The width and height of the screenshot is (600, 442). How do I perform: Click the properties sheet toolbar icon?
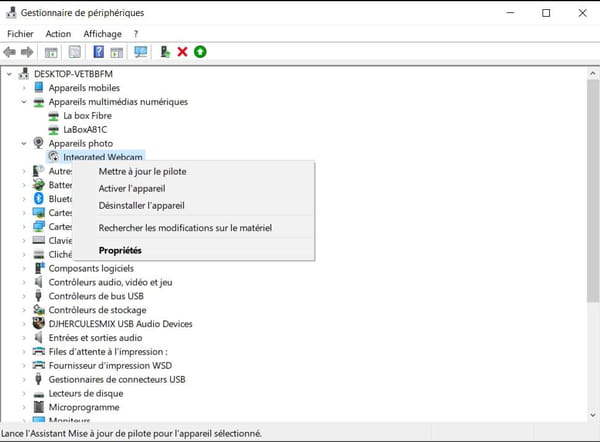pos(75,52)
